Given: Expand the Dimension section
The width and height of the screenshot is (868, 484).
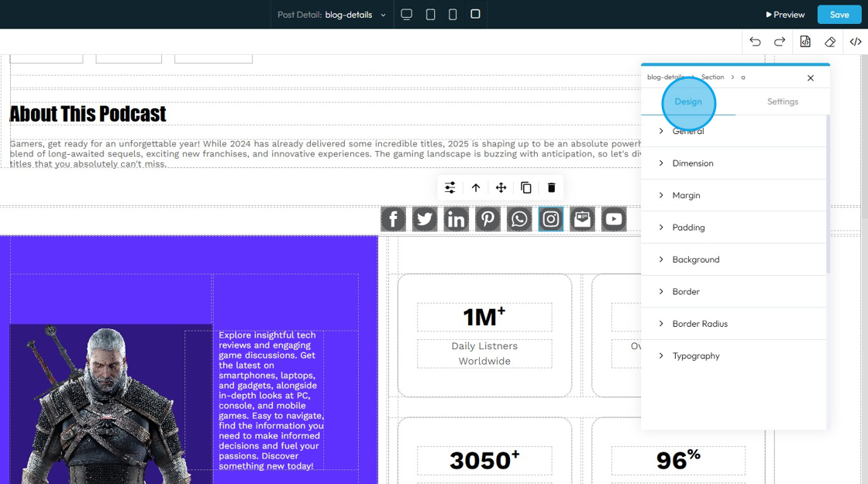Looking at the screenshot, I should [x=733, y=163].
